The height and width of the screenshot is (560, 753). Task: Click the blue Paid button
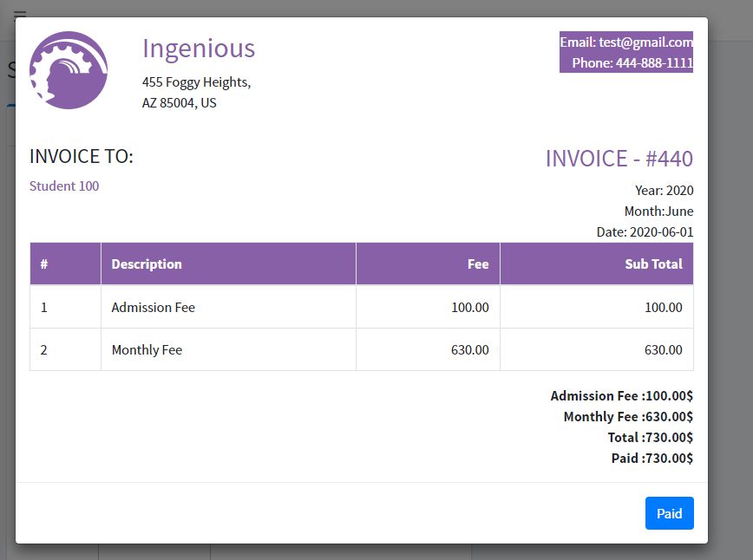[669, 513]
